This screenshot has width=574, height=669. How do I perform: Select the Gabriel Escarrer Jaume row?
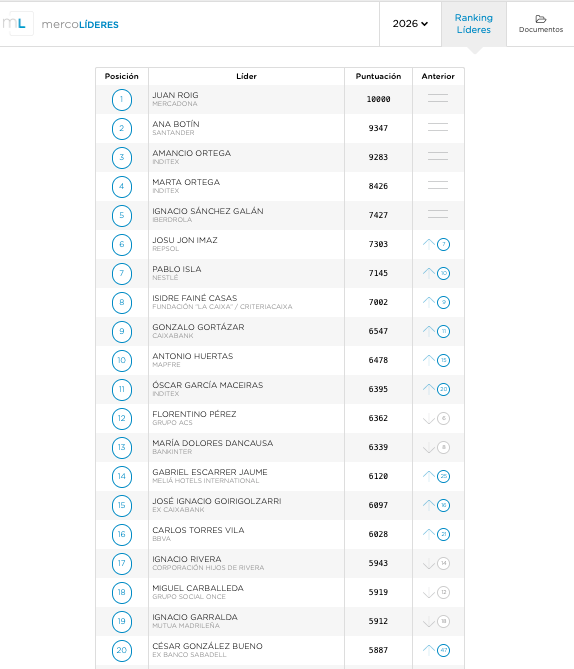pyautogui.click(x=280, y=476)
